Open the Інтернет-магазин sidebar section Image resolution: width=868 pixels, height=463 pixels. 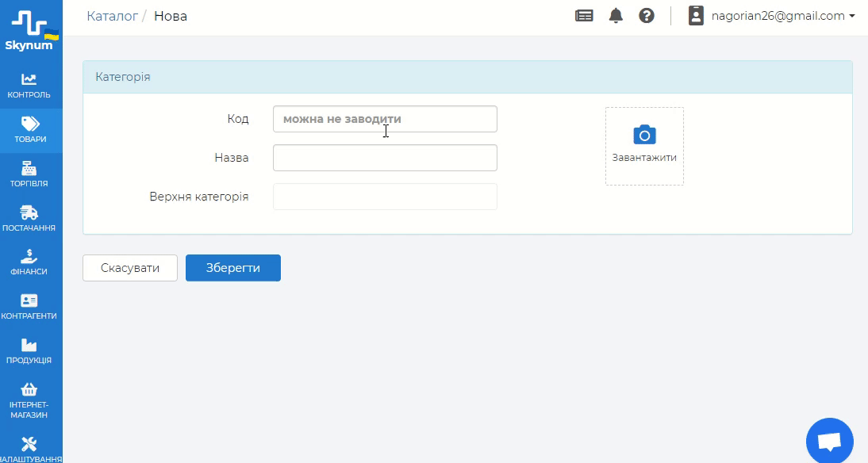pos(29,400)
